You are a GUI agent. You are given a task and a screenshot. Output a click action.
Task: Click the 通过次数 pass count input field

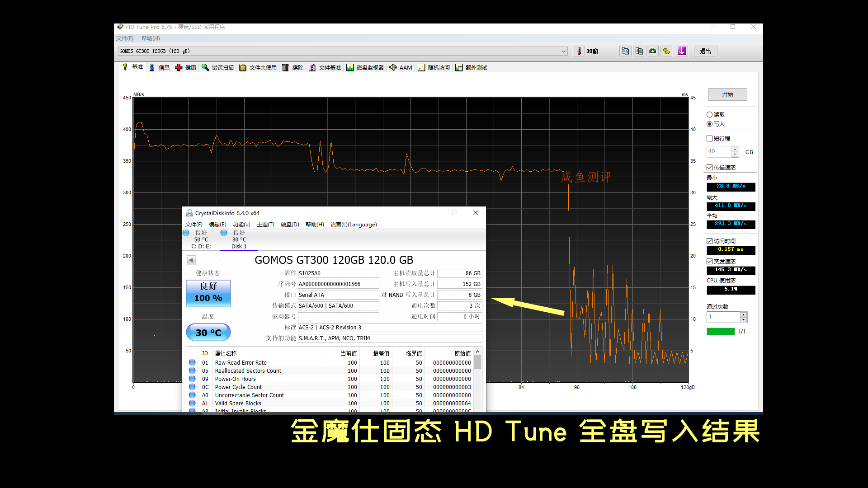723,317
